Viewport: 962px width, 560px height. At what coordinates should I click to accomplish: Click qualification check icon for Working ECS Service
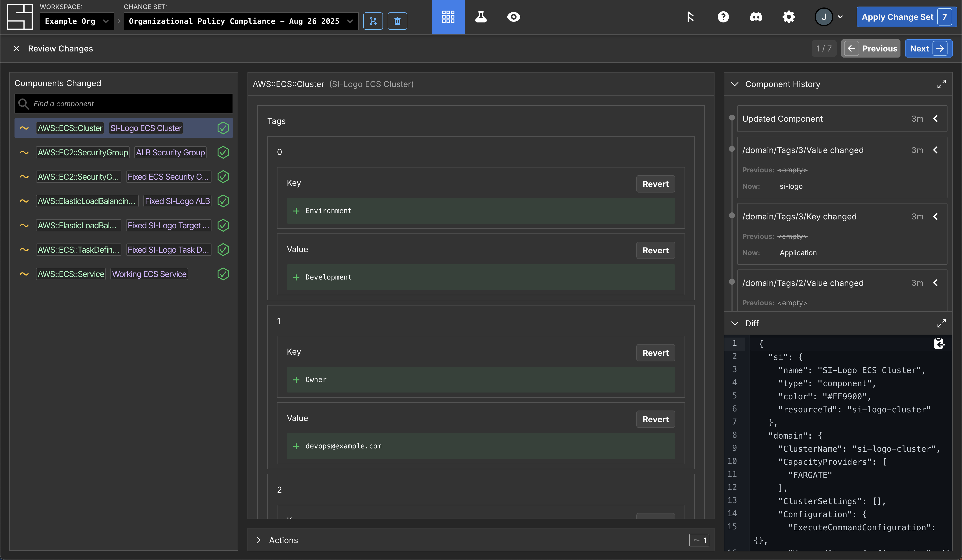(x=223, y=274)
